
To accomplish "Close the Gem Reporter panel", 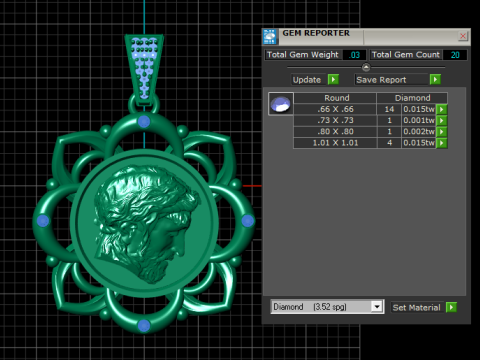I will 463,36.
